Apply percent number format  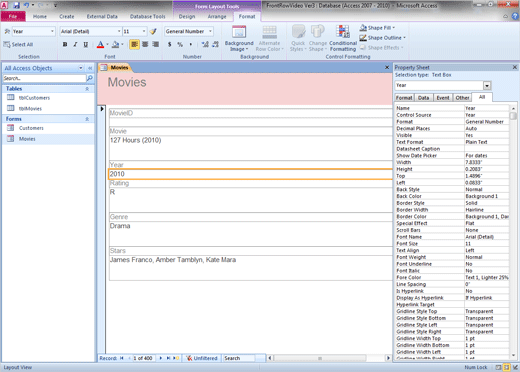pos(180,44)
